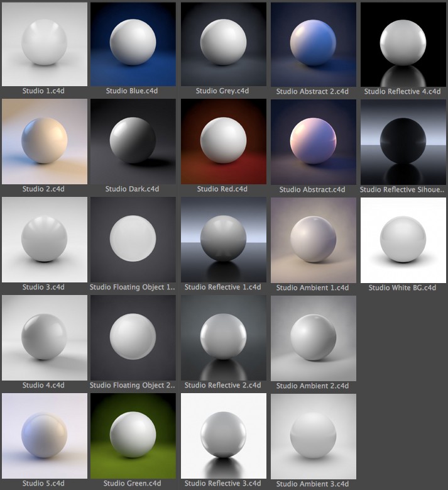The height and width of the screenshot is (490, 448).
Task: Select the Studio White BG.c4d thumbnail
Action: [403, 240]
